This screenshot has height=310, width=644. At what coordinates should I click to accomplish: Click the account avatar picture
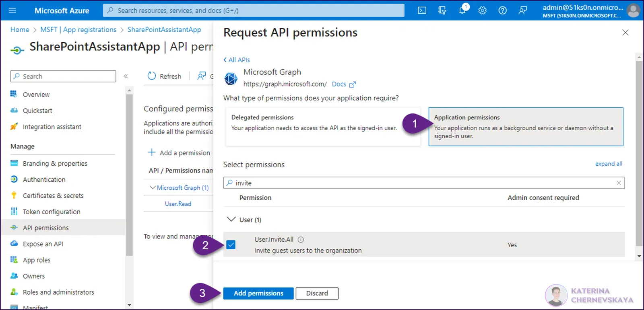coord(633,10)
